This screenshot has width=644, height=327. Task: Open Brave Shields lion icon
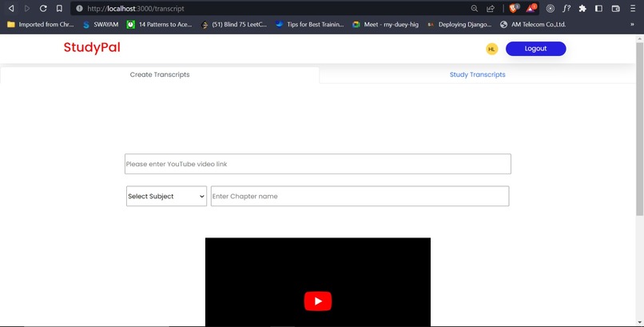(515, 8)
